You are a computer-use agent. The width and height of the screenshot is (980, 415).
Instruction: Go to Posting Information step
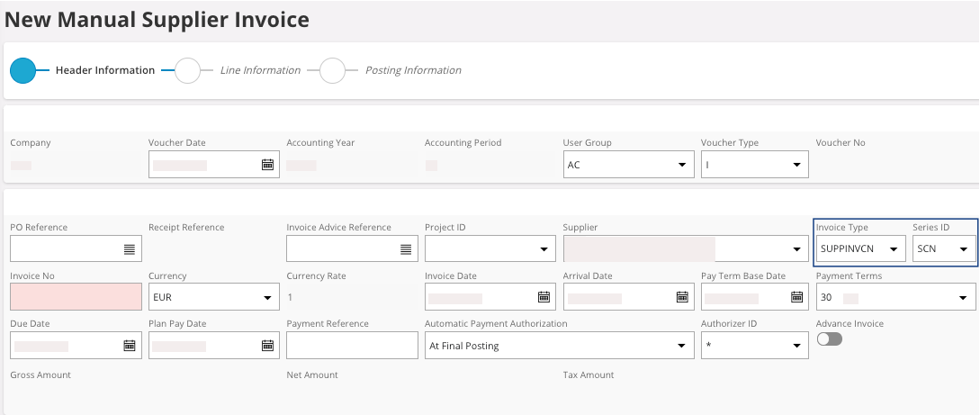point(333,70)
